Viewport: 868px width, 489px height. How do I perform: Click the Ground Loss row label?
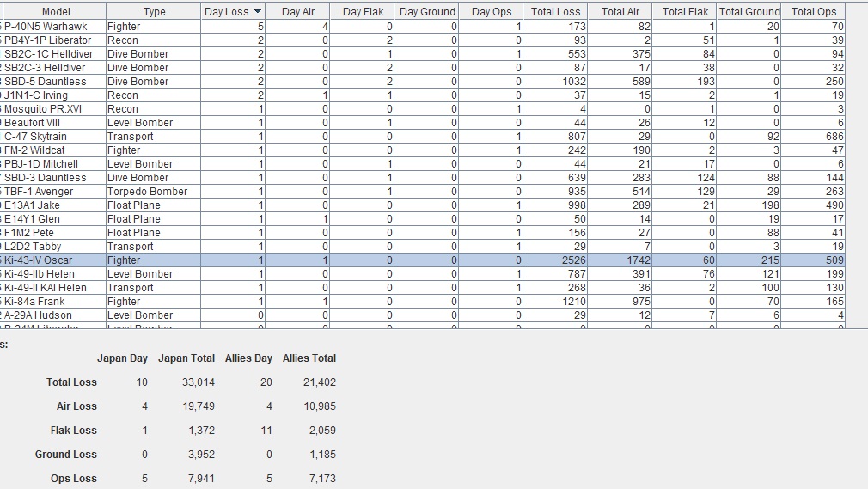point(66,455)
